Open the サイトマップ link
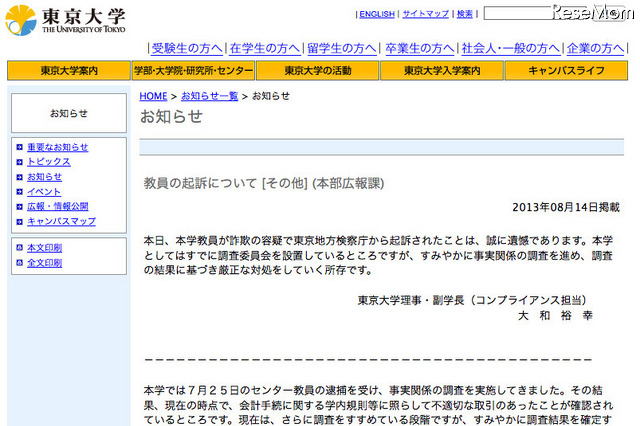 point(425,14)
